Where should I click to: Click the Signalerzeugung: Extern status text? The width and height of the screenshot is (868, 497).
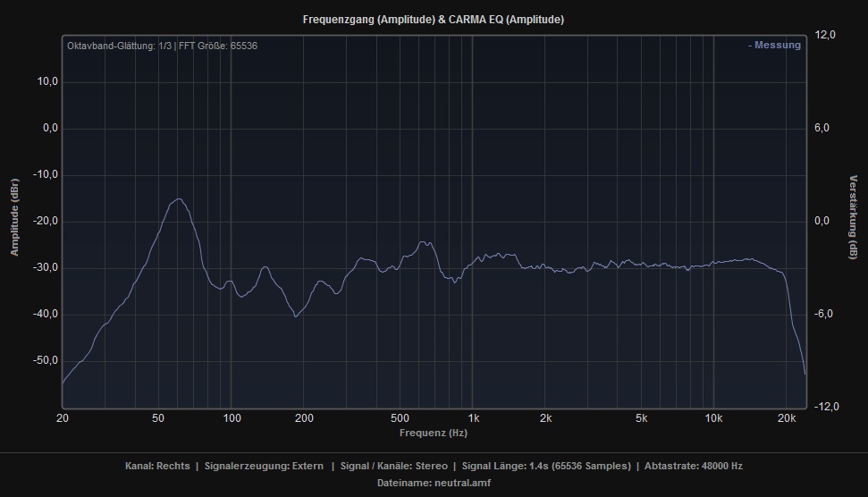coord(264,466)
